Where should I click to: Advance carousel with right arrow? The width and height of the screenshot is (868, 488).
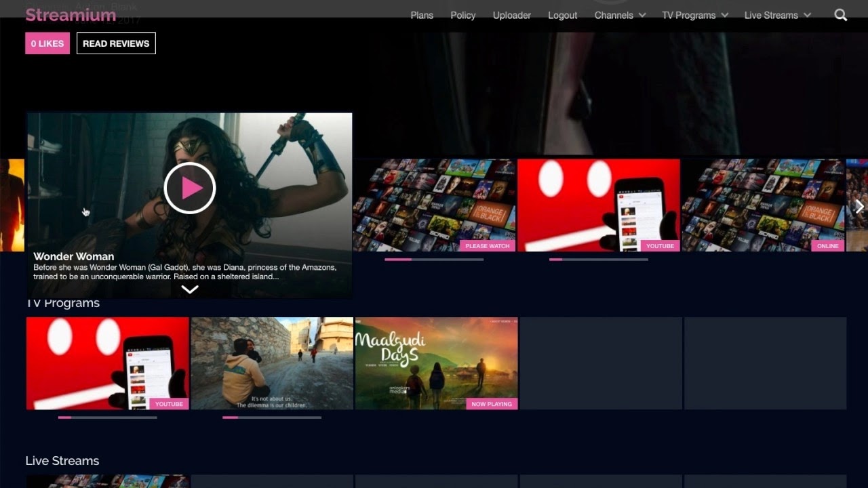859,207
